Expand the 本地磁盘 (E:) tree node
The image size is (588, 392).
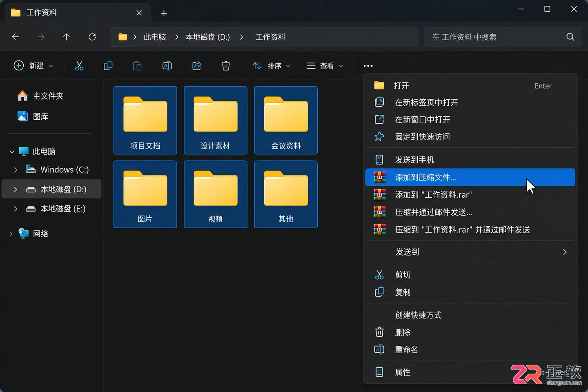pyautogui.click(x=16, y=209)
